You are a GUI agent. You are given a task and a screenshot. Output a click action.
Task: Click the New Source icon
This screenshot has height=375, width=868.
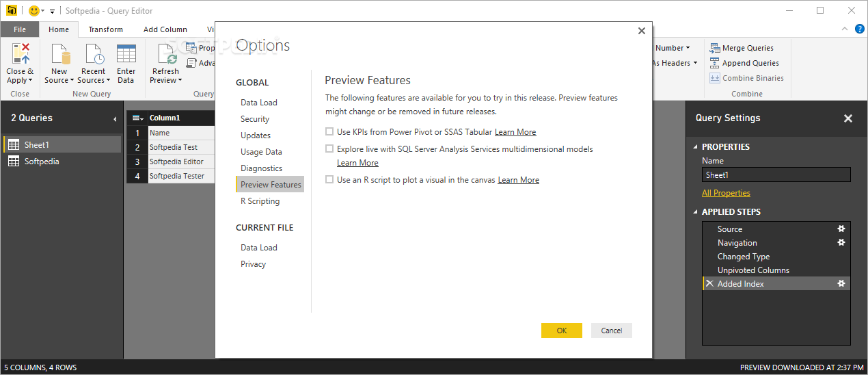tap(59, 53)
